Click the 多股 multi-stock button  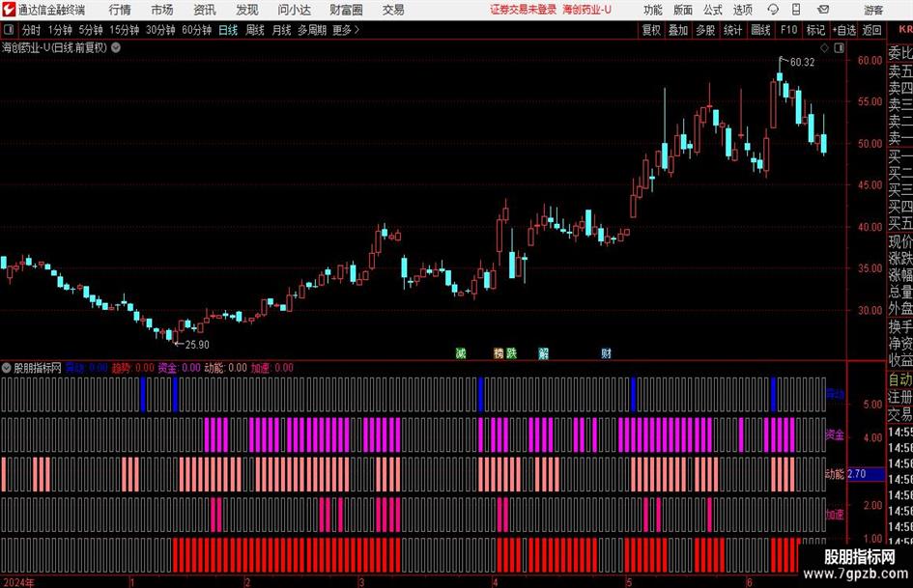point(705,30)
